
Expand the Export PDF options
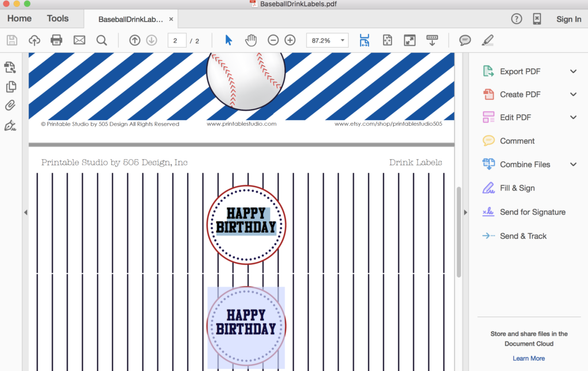pyautogui.click(x=572, y=71)
